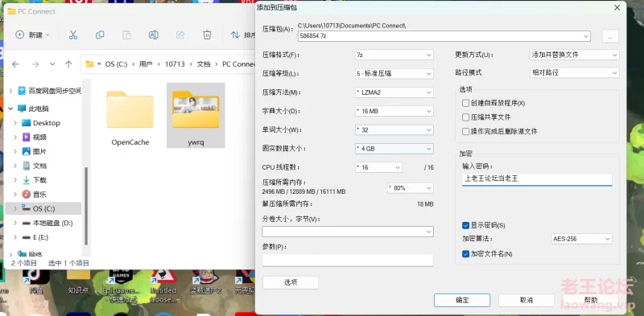
Task: Click the password input field
Action: click(x=537, y=179)
